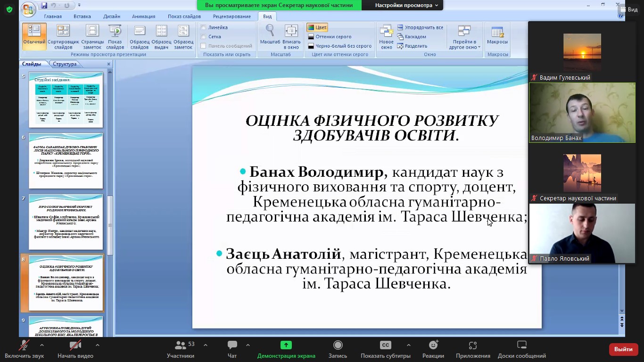644x362 pixels.
Task: Click the red Выйти leave button
Action: 623,349
